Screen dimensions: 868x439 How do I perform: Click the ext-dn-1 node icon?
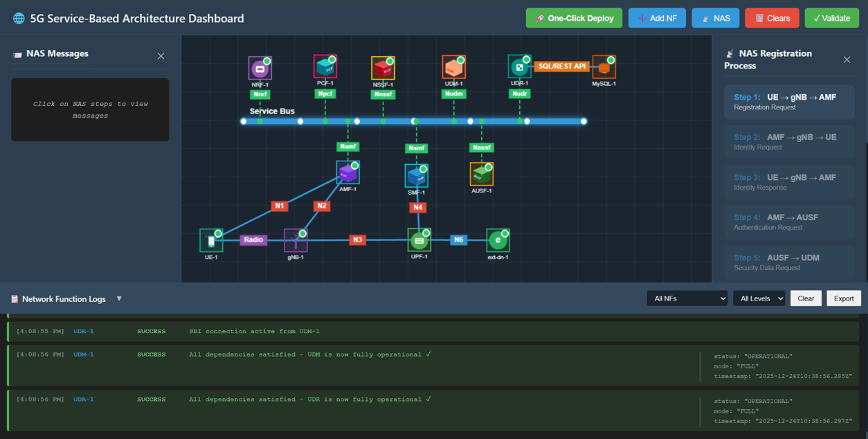tap(498, 241)
